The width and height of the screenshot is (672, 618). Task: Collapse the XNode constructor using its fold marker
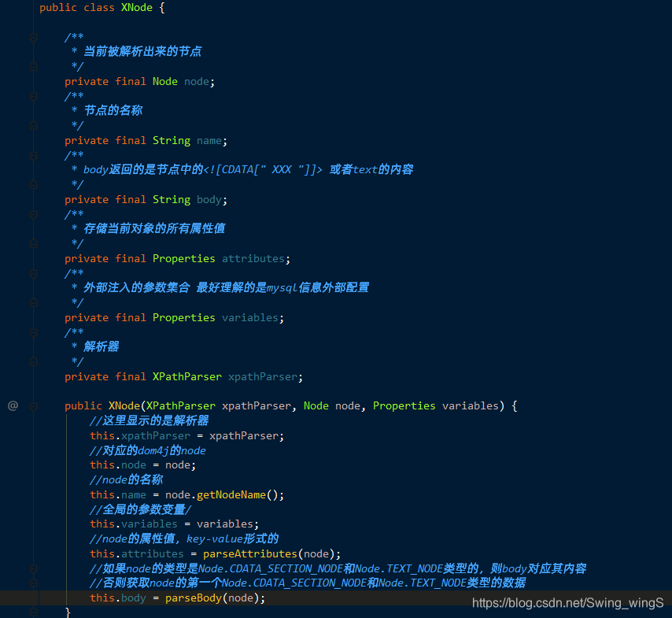[33, 405]
